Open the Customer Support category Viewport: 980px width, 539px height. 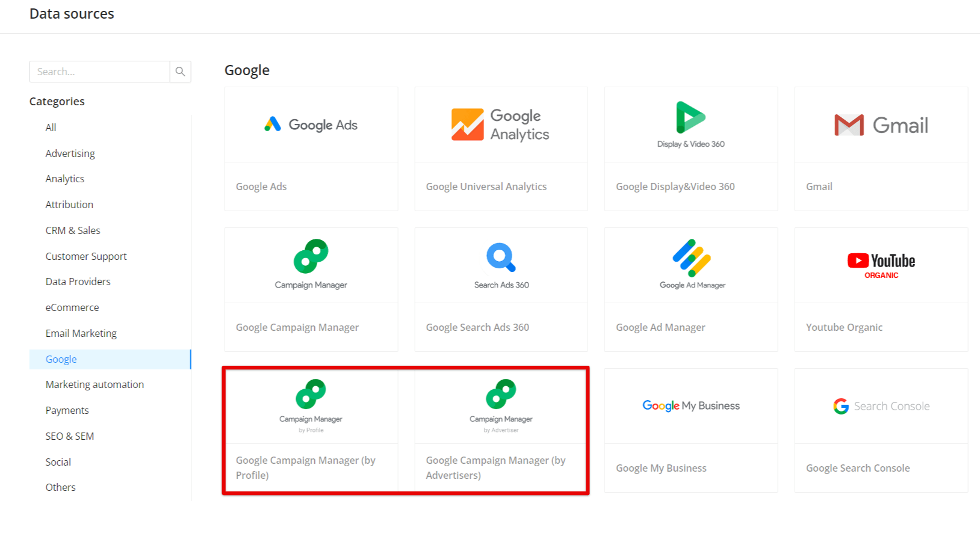(x=86, y=256)
